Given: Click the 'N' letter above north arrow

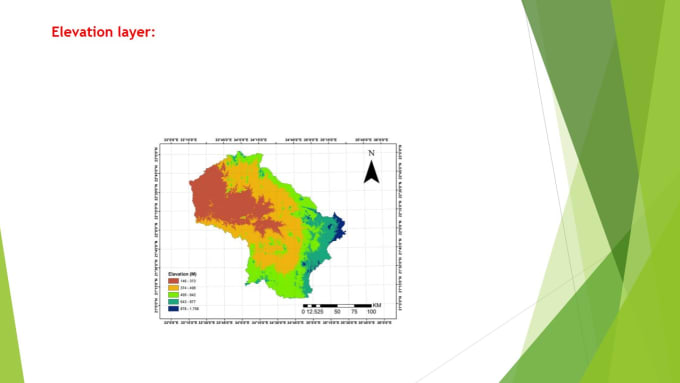Looking at the screenshot, I should click(x=371, y=153).
